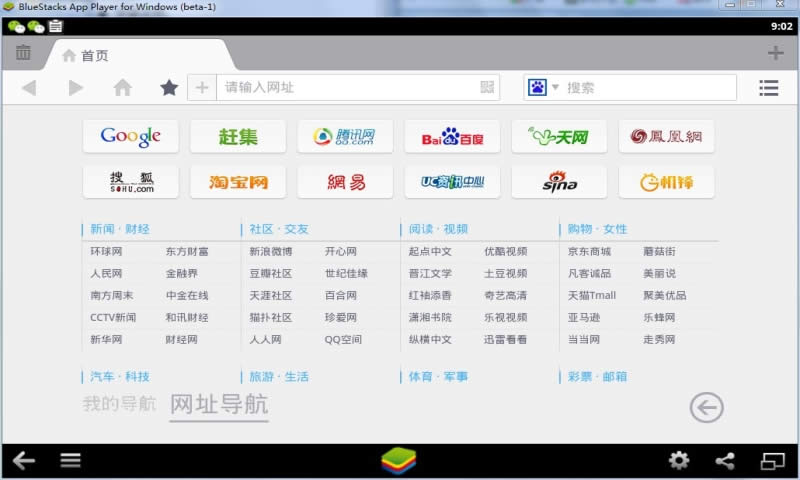Viewport: 800px width, 480px height.
Task: Go to home via house toolbar icon
Action: point(122,88)
